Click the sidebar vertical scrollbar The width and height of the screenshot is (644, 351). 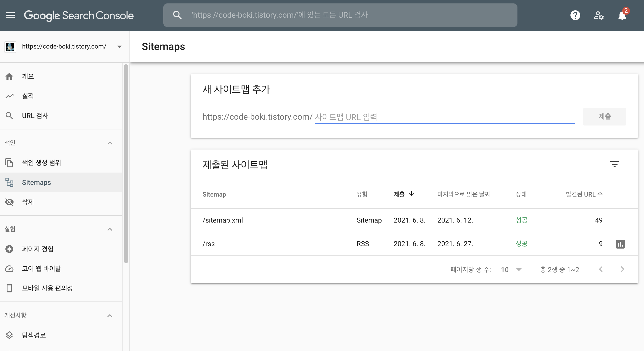pyautogui.click(x=126, y=164)
